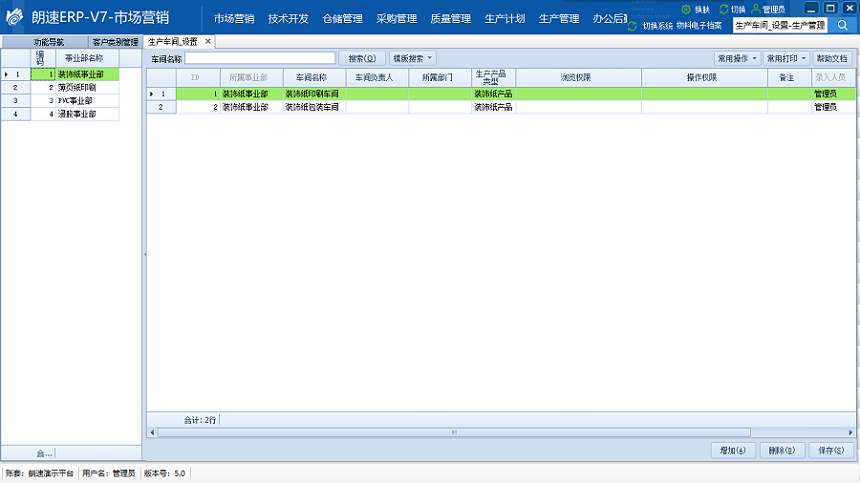Click the 切换 refresh icon
The width and height of the screenshot is (860, 483).
(x=724, y=9)
